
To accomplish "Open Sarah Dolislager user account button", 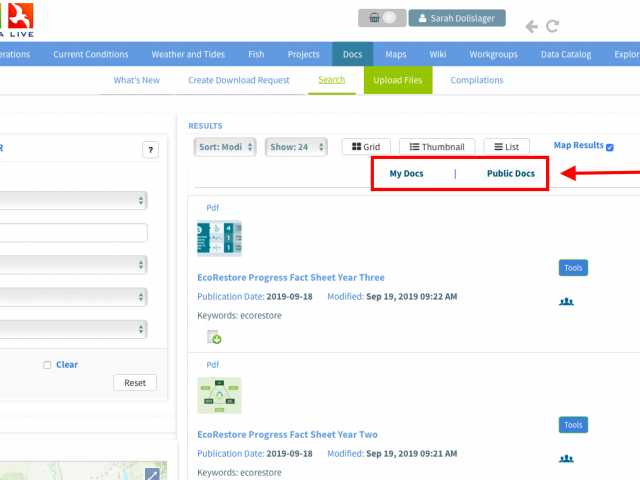I will coord(457,18).
